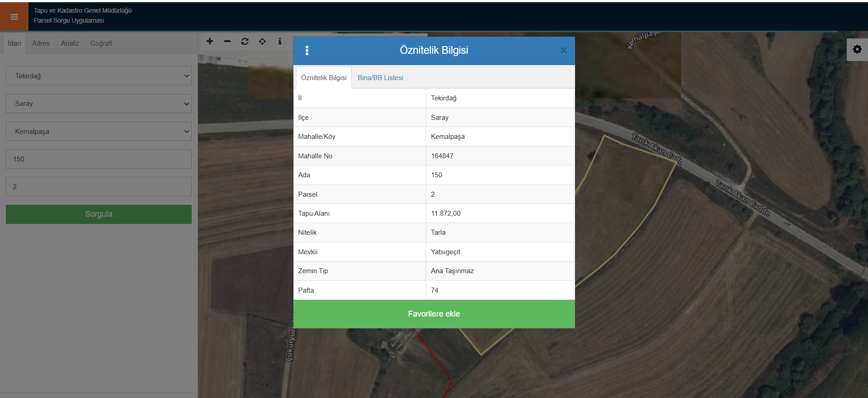Image resolution: width=868 pixels, height=398 pixels.
Task: Click the Ada input field containing 150
Action: click(99, 159)
